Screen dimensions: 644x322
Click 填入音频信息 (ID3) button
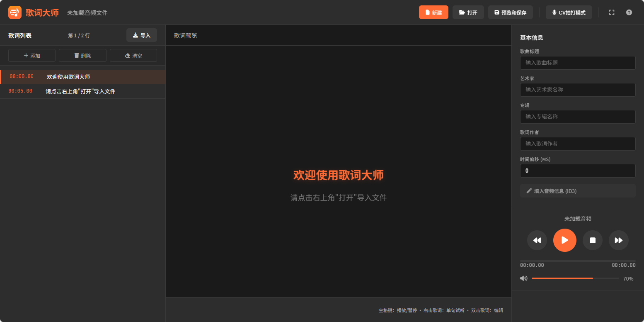(x=578, y=191)
